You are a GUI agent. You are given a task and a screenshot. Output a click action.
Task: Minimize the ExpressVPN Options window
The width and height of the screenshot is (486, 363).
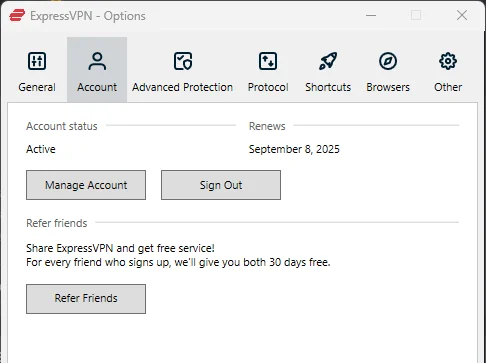[x=371, y=15]
